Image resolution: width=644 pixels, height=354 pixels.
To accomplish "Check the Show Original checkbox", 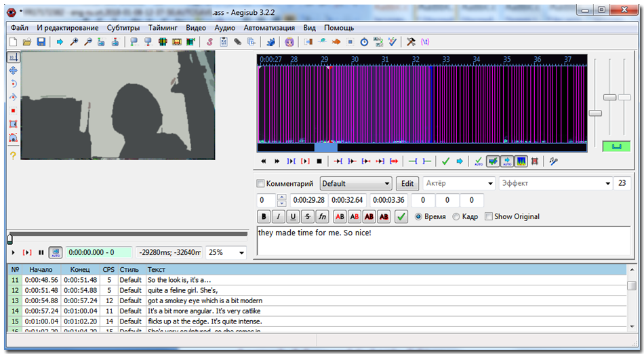I will pyautogui.click(x=489, y=217).
